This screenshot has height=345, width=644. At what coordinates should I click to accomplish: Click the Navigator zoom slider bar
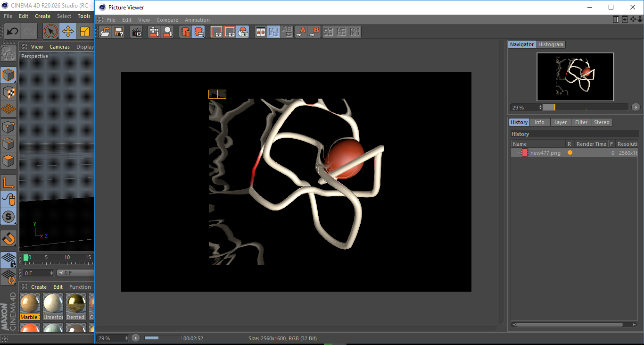(x=586, y=107)
